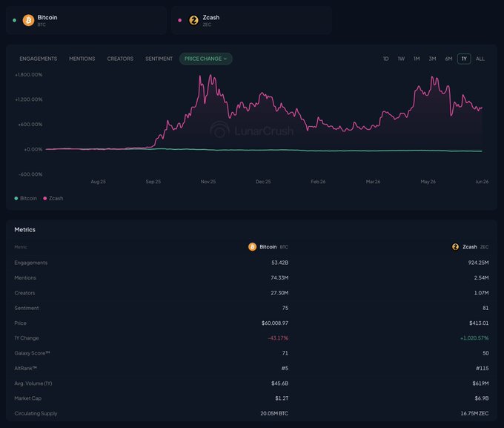Click Bitcoin engagements value 53.42B
Image resolution: width=504 pixels, height=428 pixels.
click(279, 263)
